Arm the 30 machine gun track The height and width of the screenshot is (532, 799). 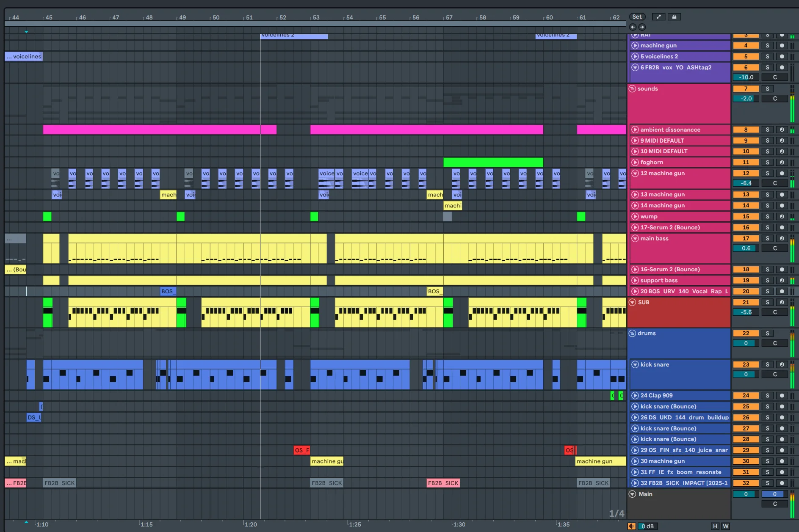[x=782, y=461]
